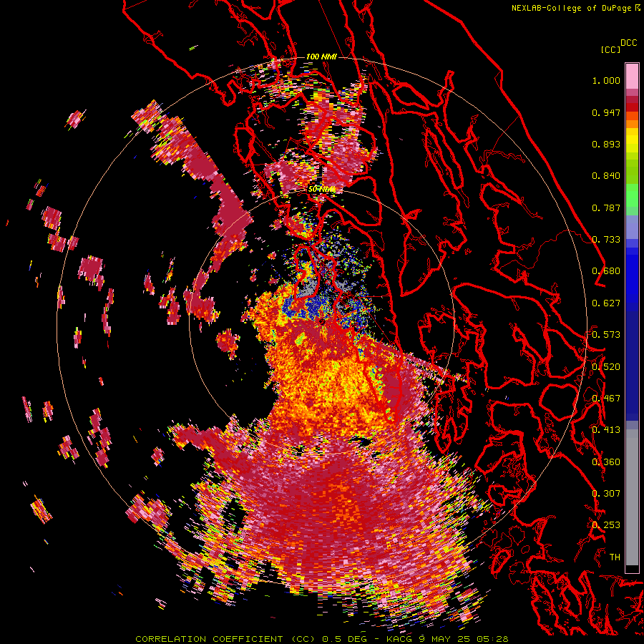This screenshot has height=644, width=644.
Task: Select the 0.627 scale value
Action: 606,303
